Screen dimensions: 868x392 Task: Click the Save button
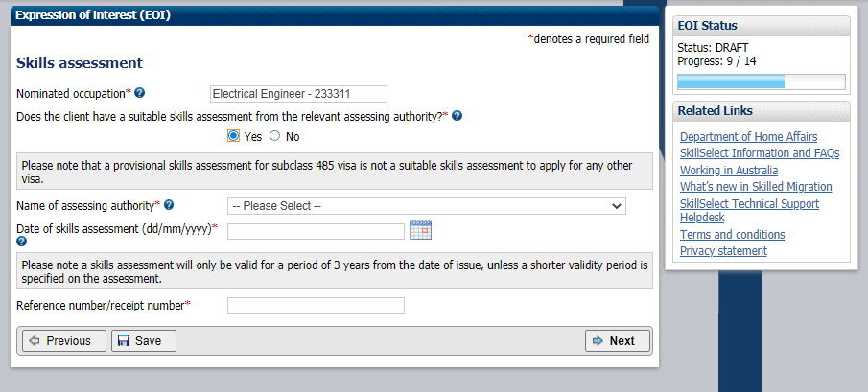144,340
